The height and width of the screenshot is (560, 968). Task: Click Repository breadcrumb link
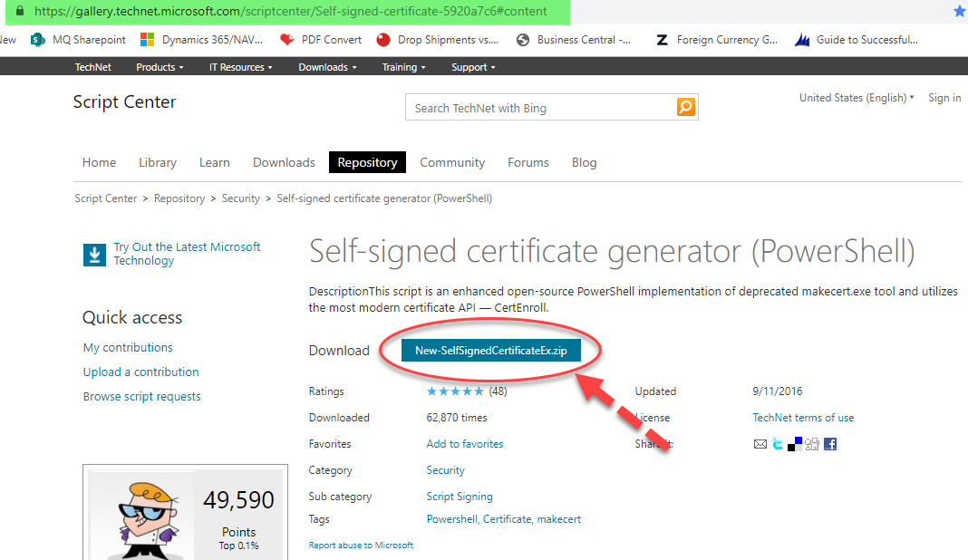click(x=179, y=198)
